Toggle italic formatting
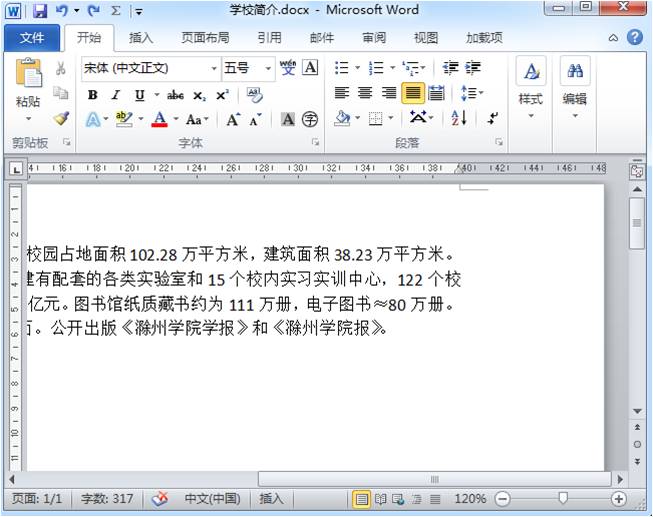This screenshot has height=517, width=653. (x=115, y=95)
